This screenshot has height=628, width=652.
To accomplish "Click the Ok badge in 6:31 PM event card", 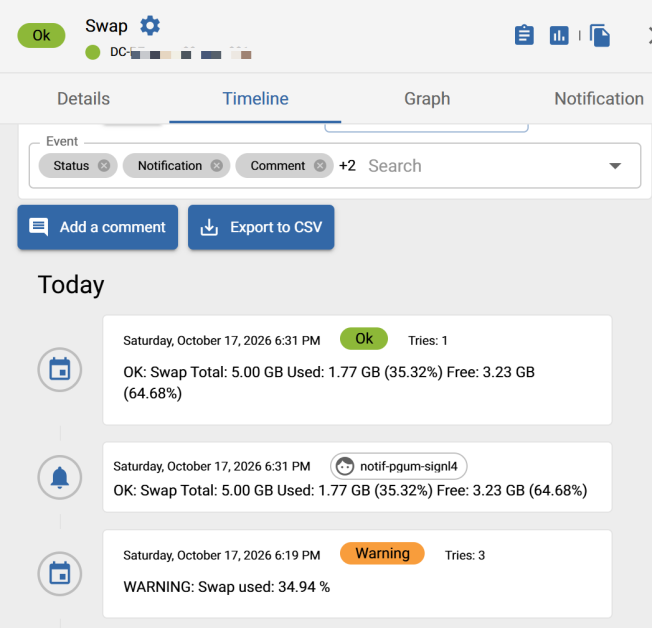I will [x=364, y=339].
